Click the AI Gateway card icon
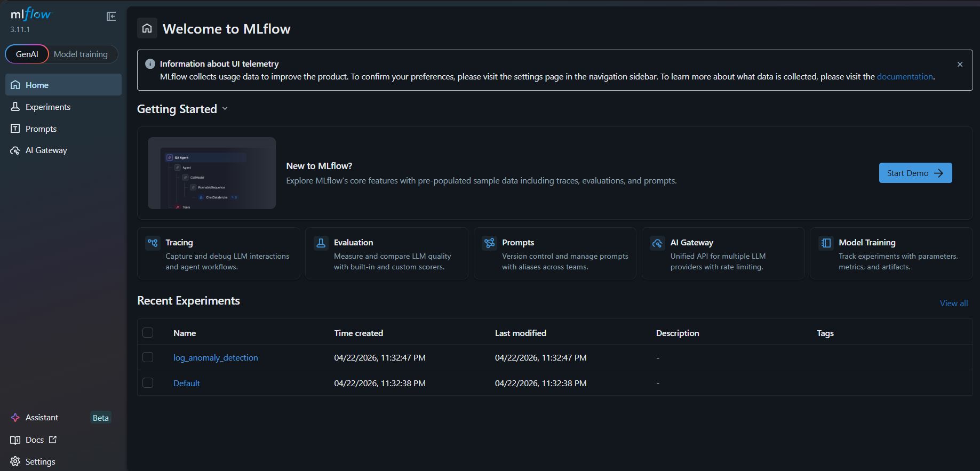980x471 pixels. click(x=657, y=243)
